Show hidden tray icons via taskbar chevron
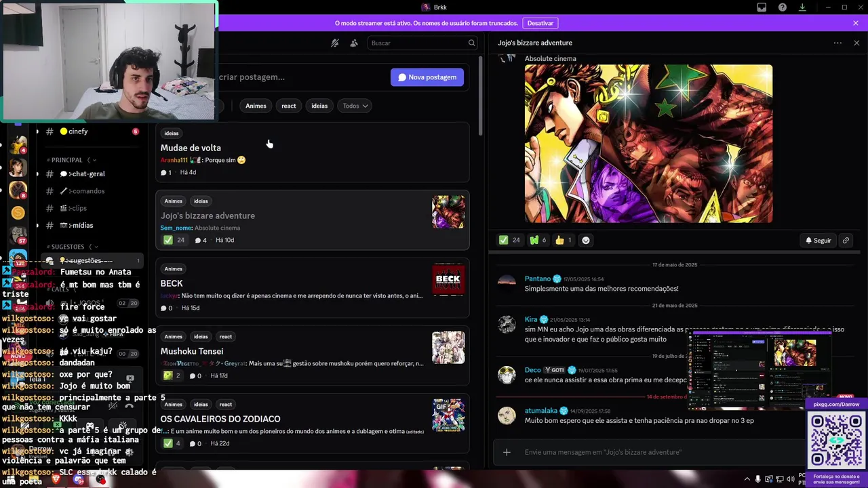 (747, 479)
